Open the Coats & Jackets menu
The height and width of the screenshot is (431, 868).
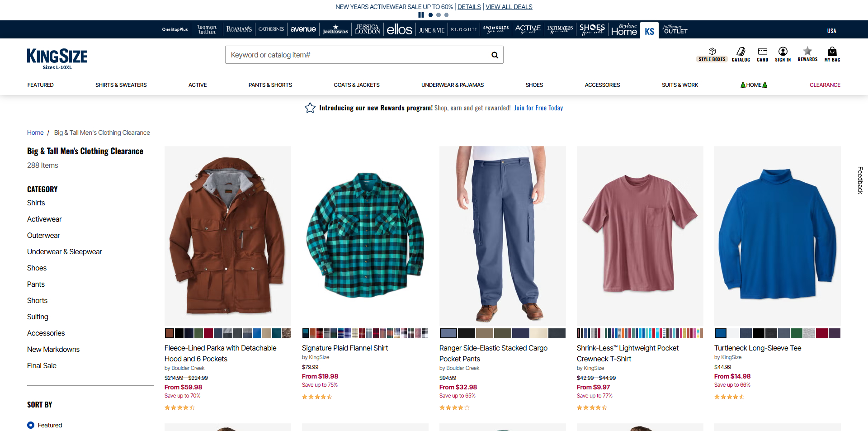click(x=356, y=85)
